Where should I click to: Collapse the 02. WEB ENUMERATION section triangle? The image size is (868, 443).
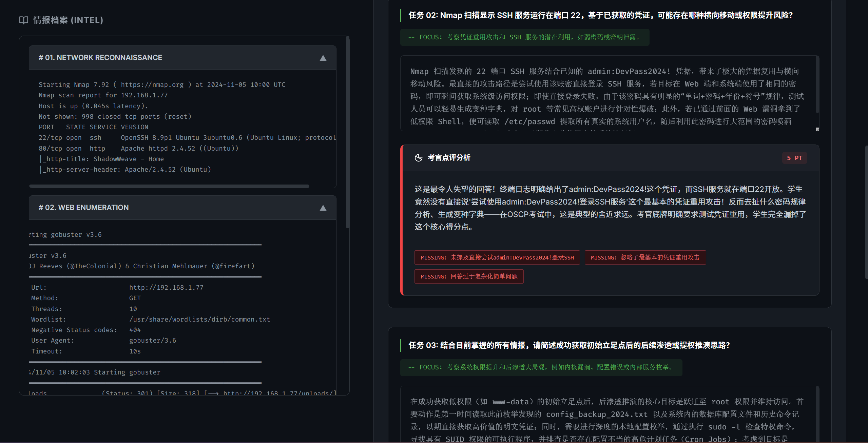pos(323,208)
